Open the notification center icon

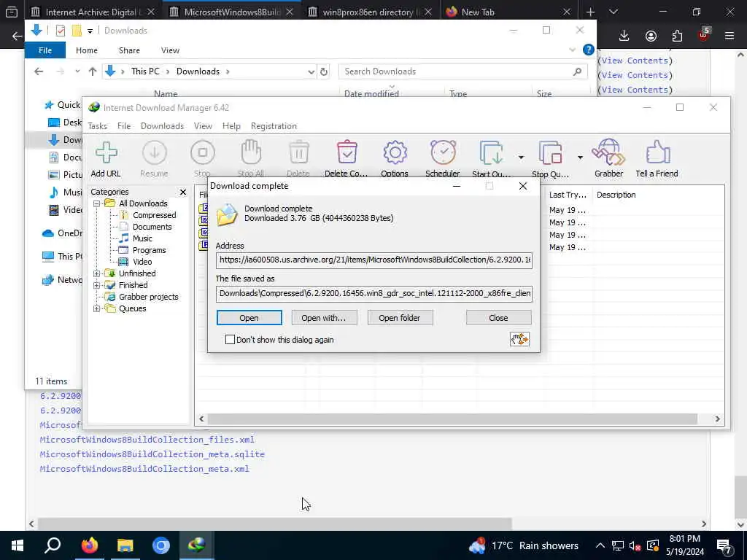click(724, 545)
